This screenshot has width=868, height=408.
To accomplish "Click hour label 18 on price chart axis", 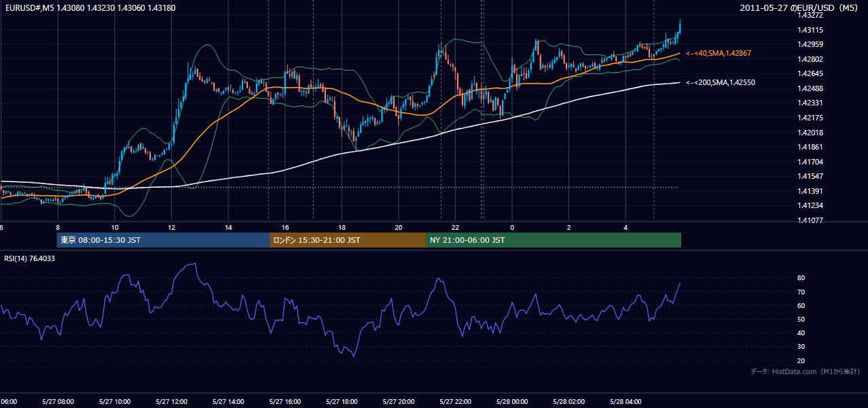I will 342,227.
